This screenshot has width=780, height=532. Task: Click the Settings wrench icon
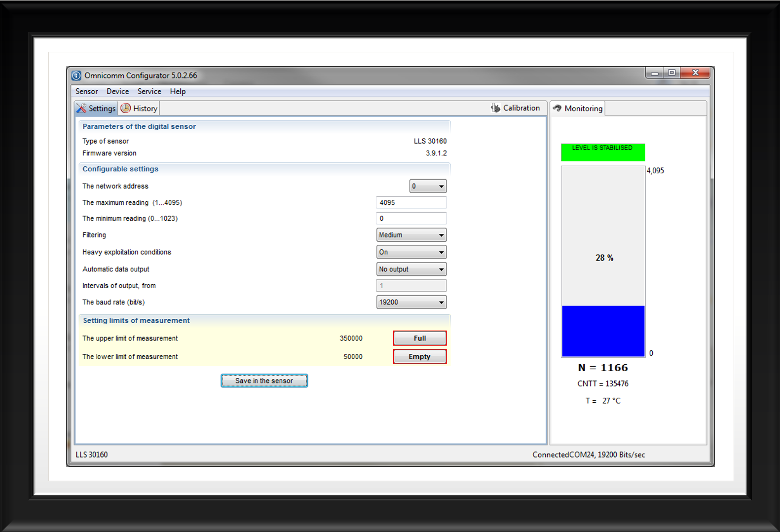pyautogui.click(x=81, y=108)
